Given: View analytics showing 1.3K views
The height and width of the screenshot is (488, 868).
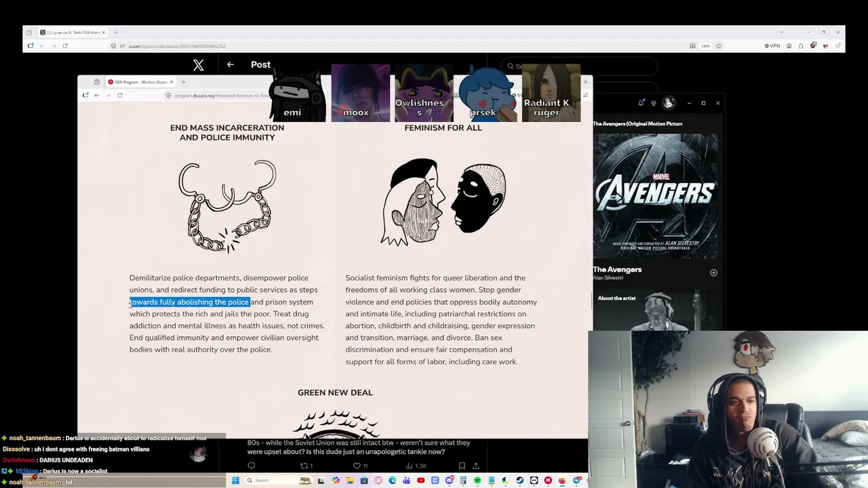Looking at the screenshot, I should tap(416, 466).
